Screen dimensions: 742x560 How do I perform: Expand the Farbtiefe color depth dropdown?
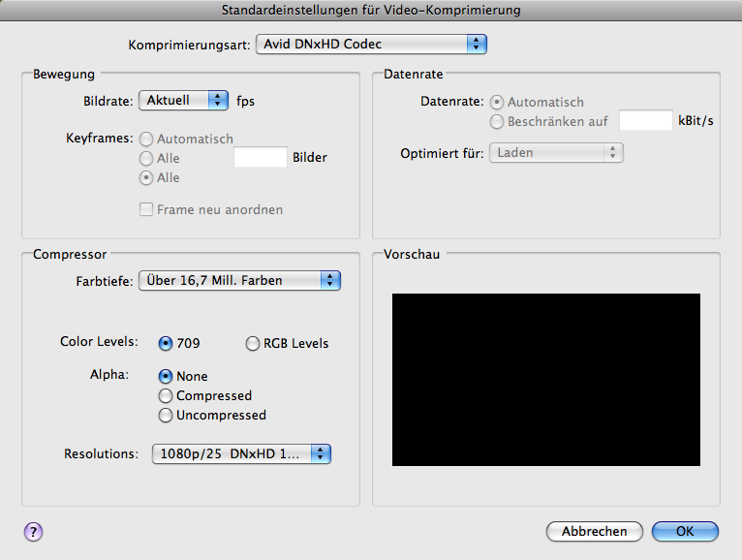[x=240, y=281]
